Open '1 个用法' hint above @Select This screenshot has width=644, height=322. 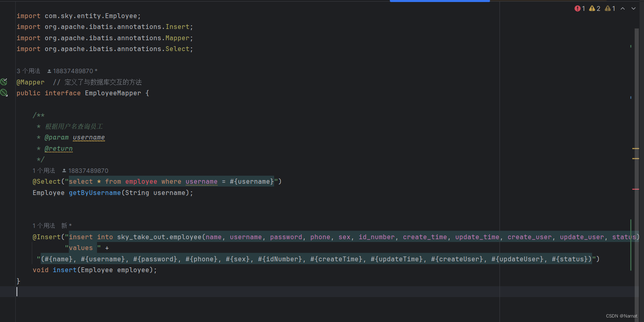point(44,171)
